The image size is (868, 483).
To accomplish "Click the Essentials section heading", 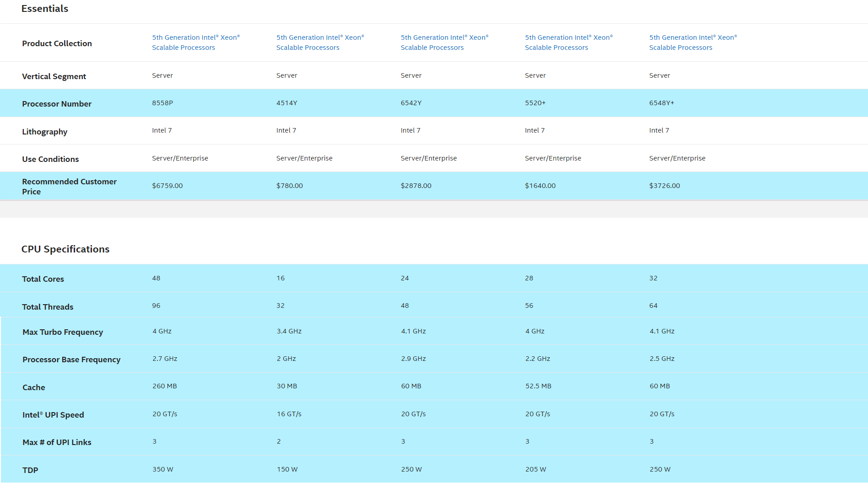I will 45,9.
